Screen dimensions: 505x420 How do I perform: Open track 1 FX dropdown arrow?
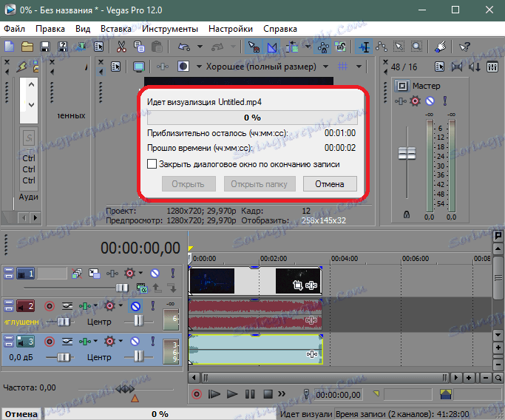[140, 273]
